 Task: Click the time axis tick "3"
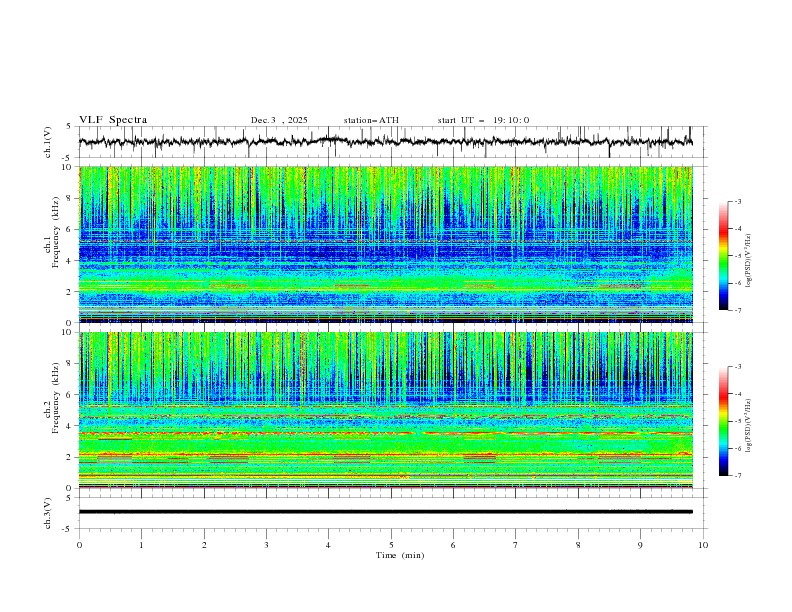coord(266,545)
